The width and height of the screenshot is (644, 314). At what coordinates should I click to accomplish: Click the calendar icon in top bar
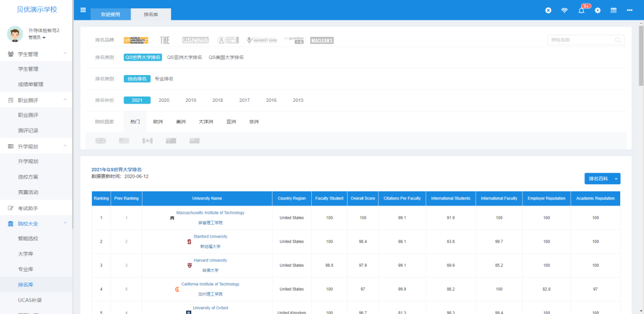pyautogui.click(x=613, y=11)
